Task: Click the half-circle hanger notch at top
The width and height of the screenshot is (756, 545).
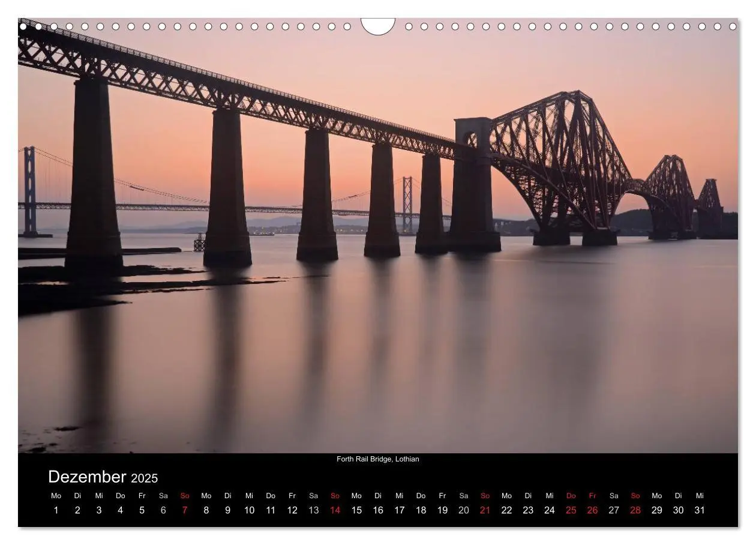Action: click(x=378, y=26)
